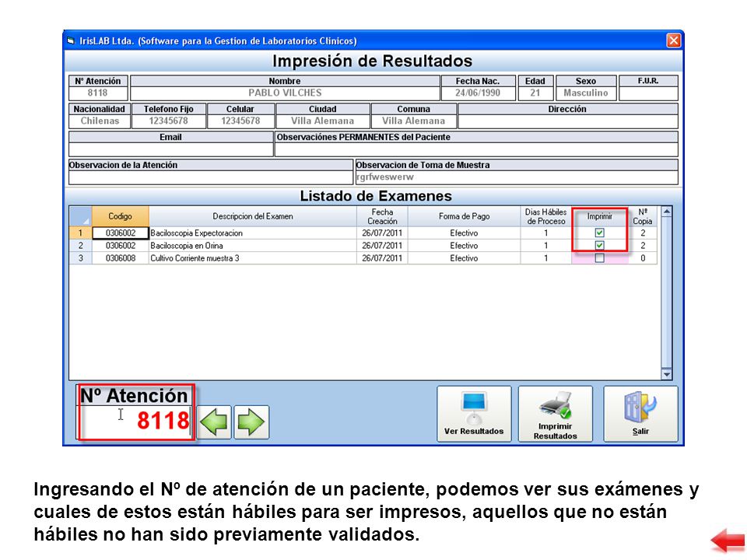Close the IrisLAB window
The image size is (747, 560).
click(x=673, y=40)
